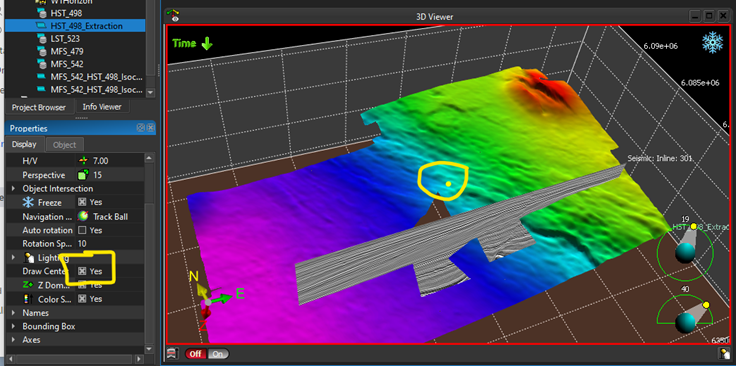Click the H/V scale icon

[83, 161]
